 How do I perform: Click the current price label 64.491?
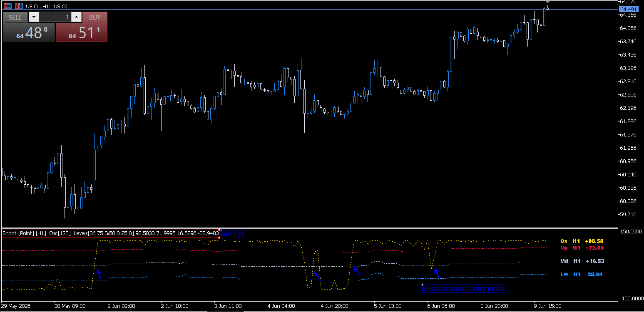(628, 9)
